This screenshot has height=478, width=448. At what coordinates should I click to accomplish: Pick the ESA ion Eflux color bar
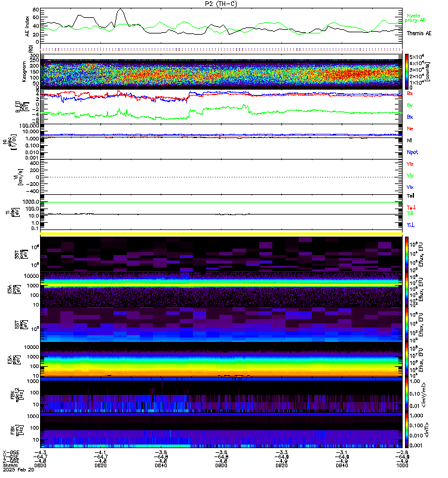(407, 289)
